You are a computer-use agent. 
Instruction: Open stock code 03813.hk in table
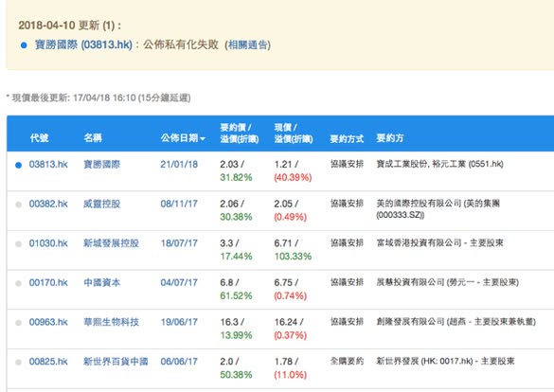click(x=48, y=164)
